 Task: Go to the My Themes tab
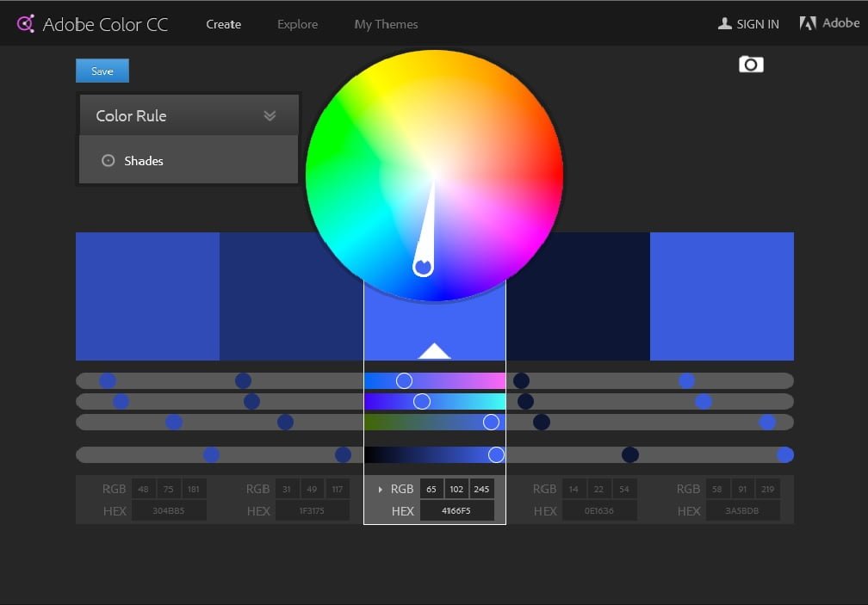click(386, 24)
